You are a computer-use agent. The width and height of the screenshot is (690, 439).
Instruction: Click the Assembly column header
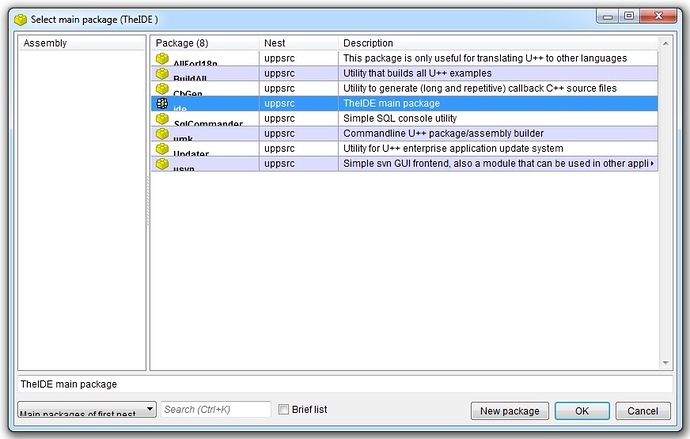point(81,43)
